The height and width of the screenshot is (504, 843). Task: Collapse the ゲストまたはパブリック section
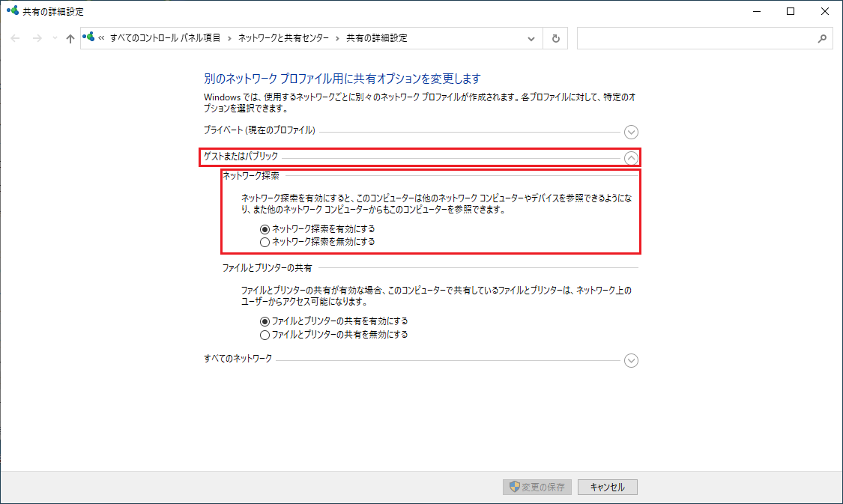631,157
